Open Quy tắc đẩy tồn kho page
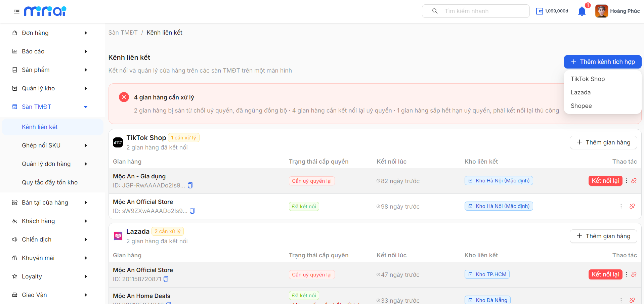Screen dimensions: 644x304 pos(50,182)
